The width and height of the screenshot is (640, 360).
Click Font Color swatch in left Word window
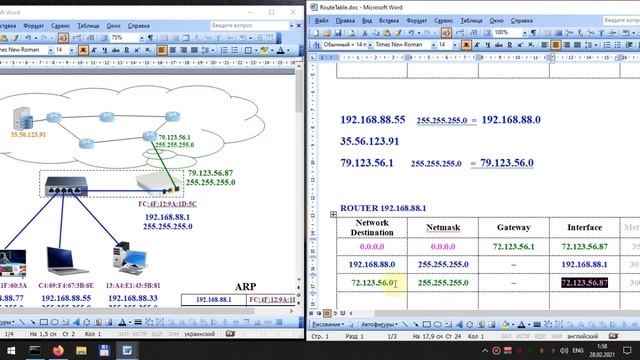[x=280, y=50]
